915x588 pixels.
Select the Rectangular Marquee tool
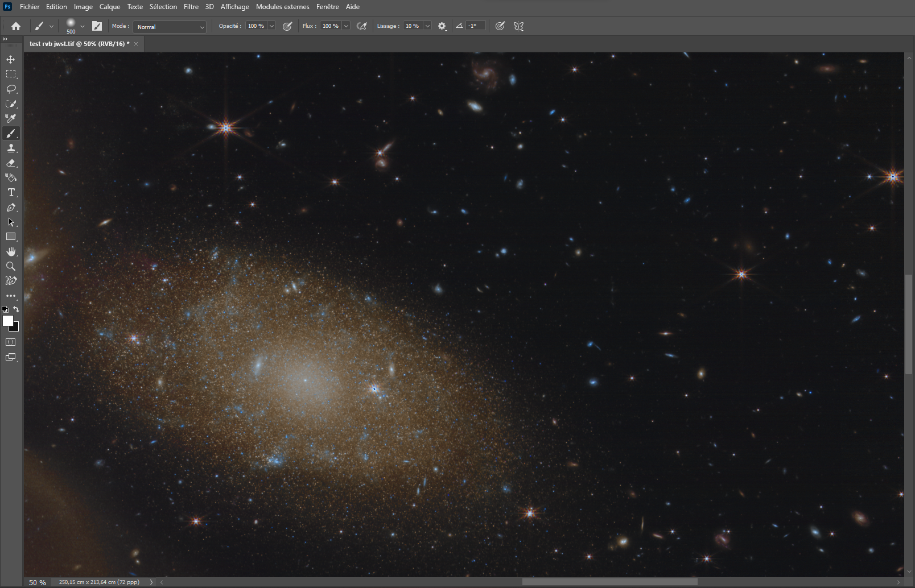pos(11,74)
